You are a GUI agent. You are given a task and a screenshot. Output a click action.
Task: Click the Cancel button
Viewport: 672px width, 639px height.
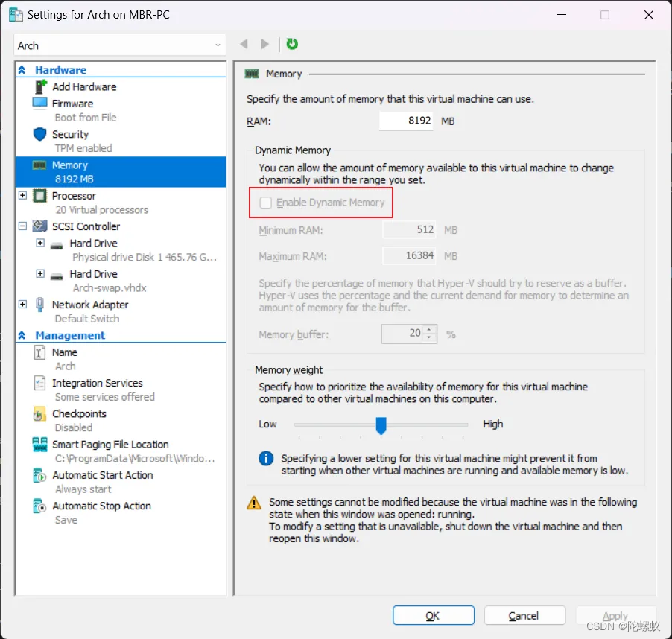pyautogui.click(x=524, y=615)
